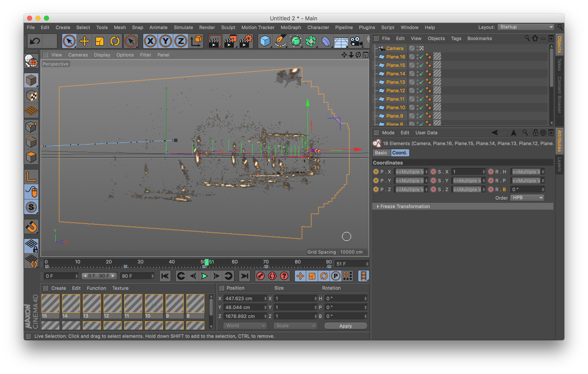Open rotation Order HPB dropdown
588x374 pixels.
pyautogui.click(x=527, y=198)
